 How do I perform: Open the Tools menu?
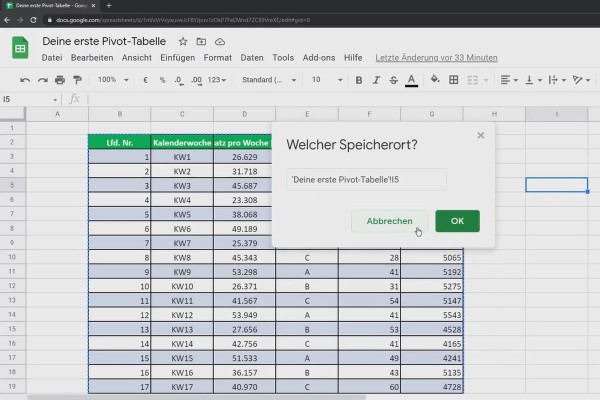pyautogui.click(x=283, y=58)
